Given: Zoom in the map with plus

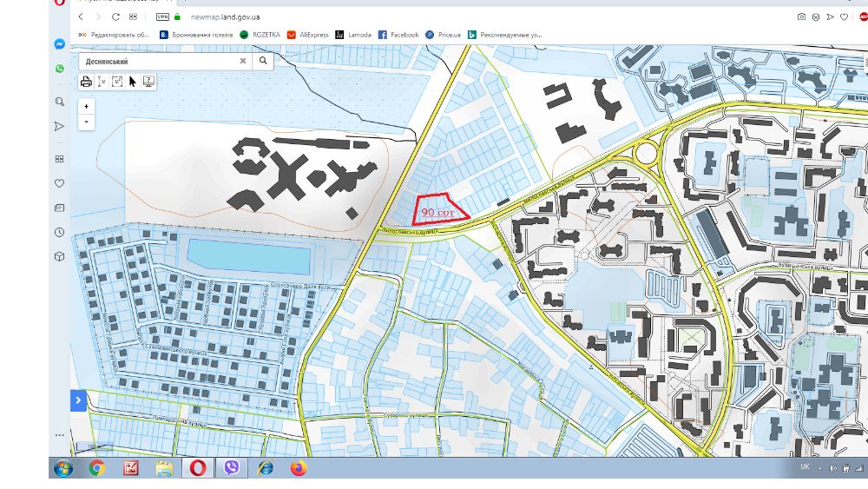Looking at the screenshot, I should point(86,106).
